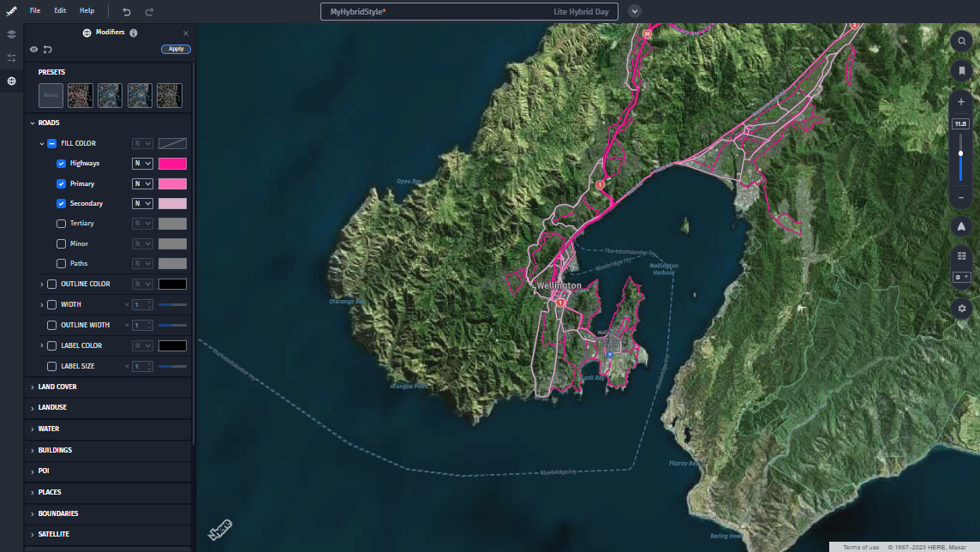
Task: Open the Secondary light pink color swatch
Action: point(172,204)
